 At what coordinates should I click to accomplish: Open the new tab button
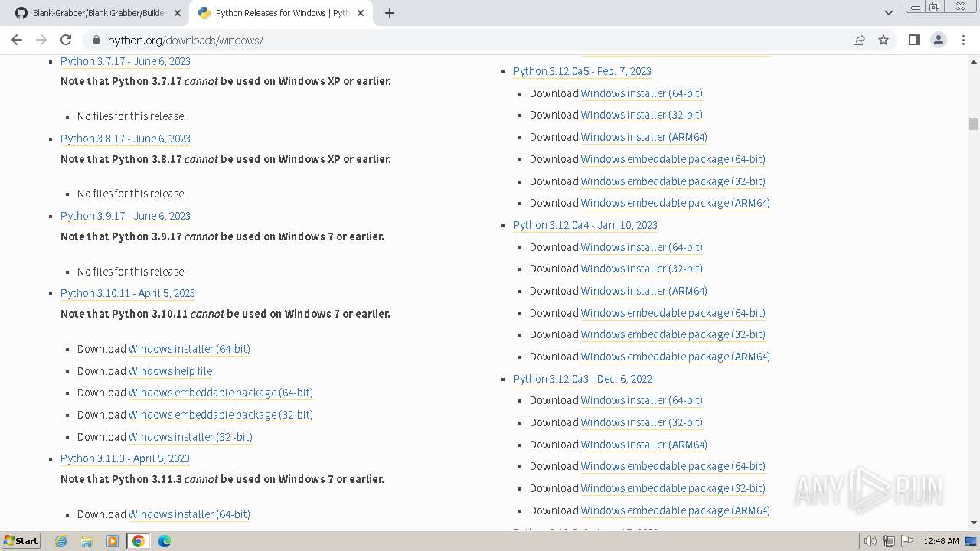click(x=389, y=13)
